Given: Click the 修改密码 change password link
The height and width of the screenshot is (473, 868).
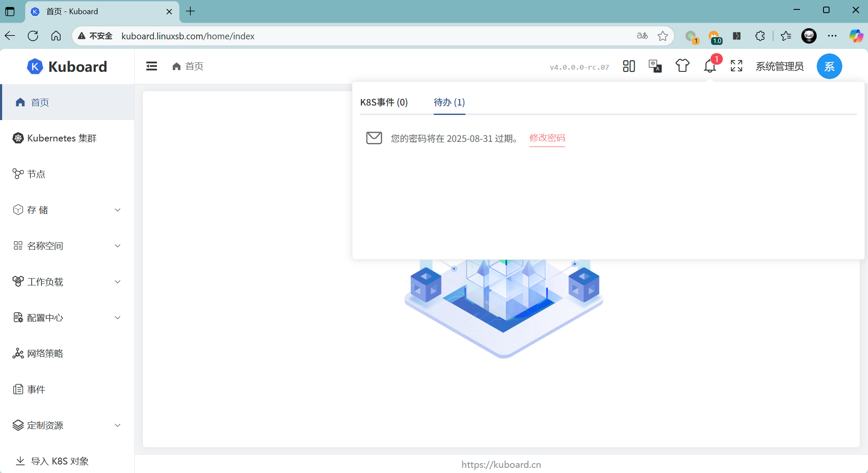Looking at the screenshot, I should pos(547,138).
